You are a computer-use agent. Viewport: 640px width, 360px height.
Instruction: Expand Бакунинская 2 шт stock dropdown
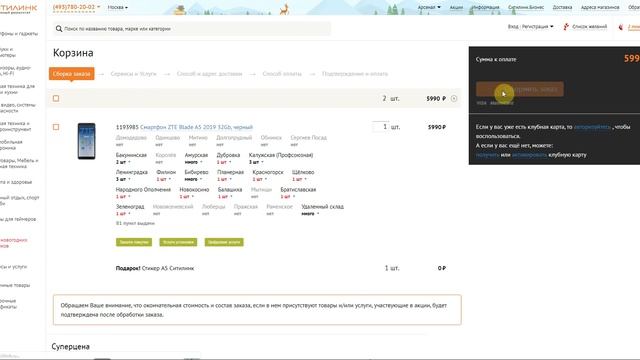[x=123, y=162]
